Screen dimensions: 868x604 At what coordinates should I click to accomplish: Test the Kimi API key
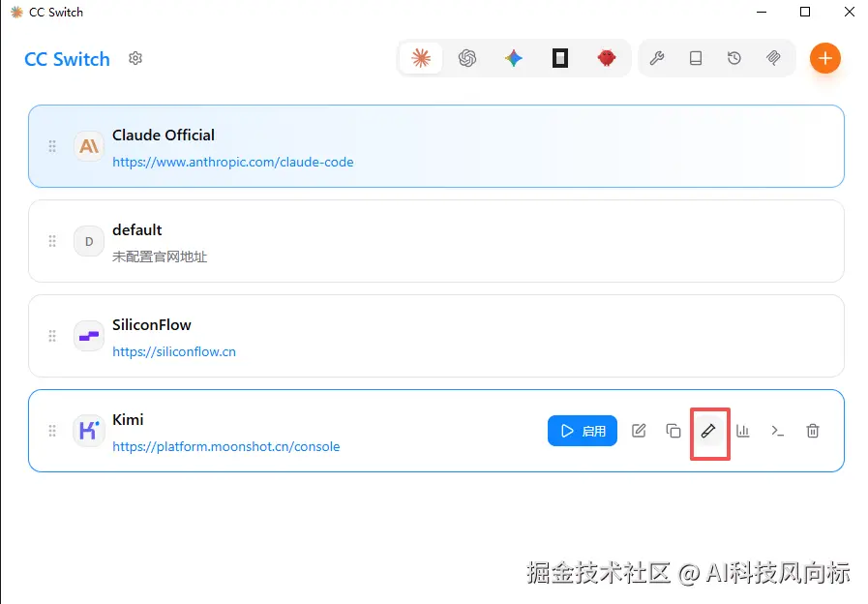pyautogui.click(x=709, y=431)
